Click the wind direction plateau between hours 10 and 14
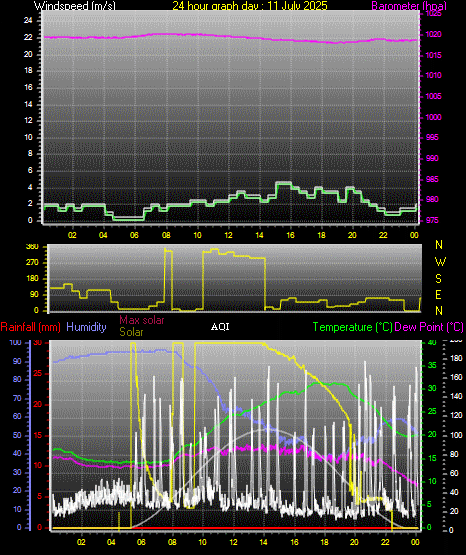466x555 pixels. tap(234, 254)
